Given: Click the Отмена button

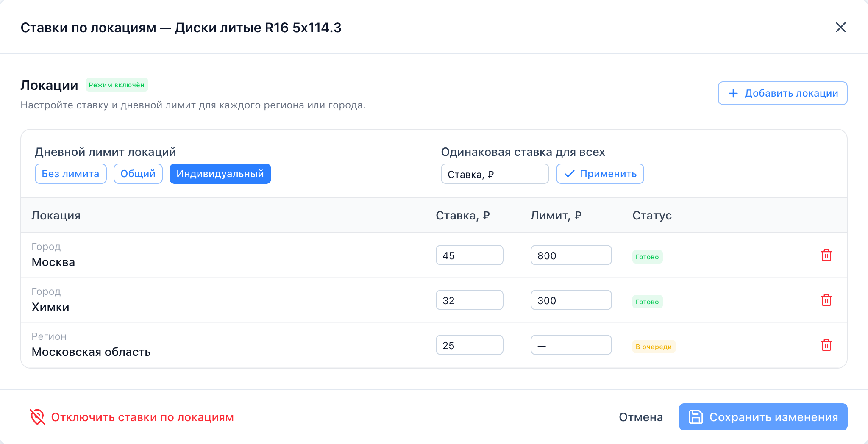Looking at the screenshot, I should coord(640,417).
